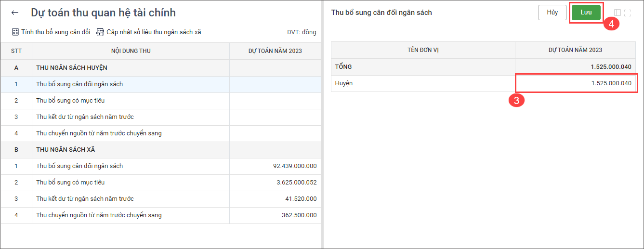The height and width of the screenshot is (249, 644).
Task: Expand panel to fullscreen
Action: point(628,13)
